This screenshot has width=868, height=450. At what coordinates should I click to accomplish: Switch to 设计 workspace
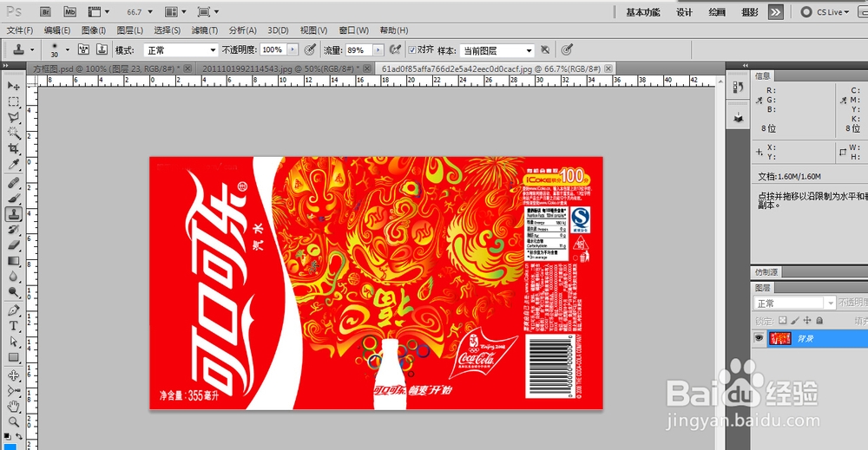point(684,12)
